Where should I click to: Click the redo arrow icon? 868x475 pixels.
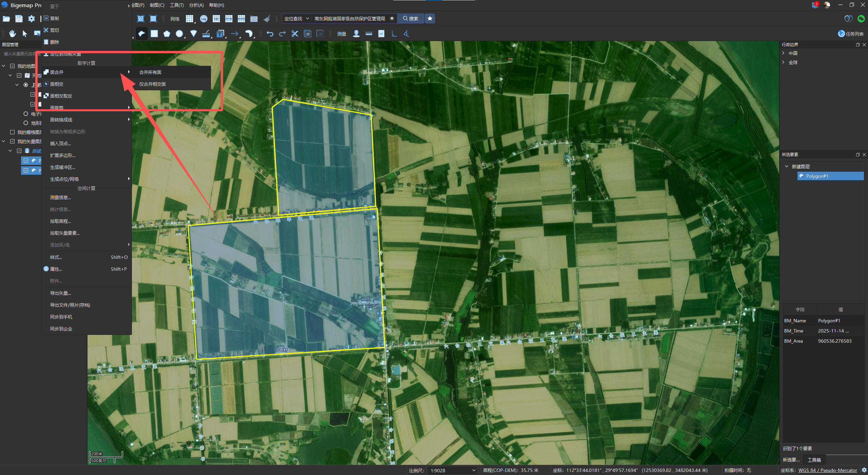point(282,34)
